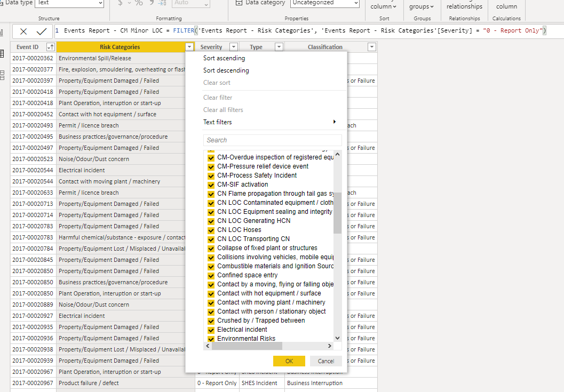
Task: Open the Data type dropdown
Action: 69,3
